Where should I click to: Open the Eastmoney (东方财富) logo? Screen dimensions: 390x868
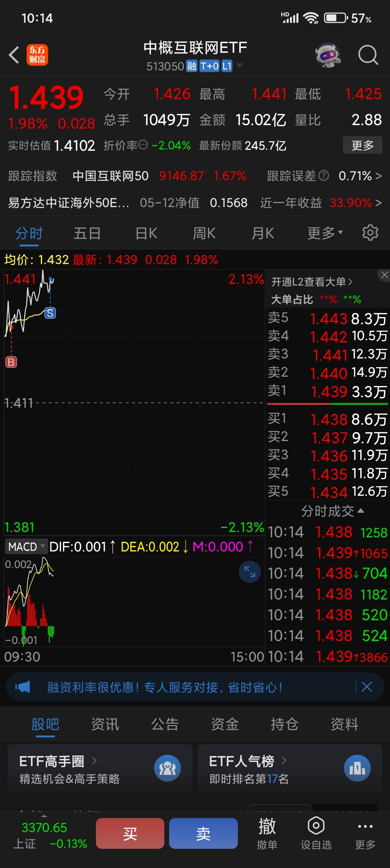(x=37, y=55)
